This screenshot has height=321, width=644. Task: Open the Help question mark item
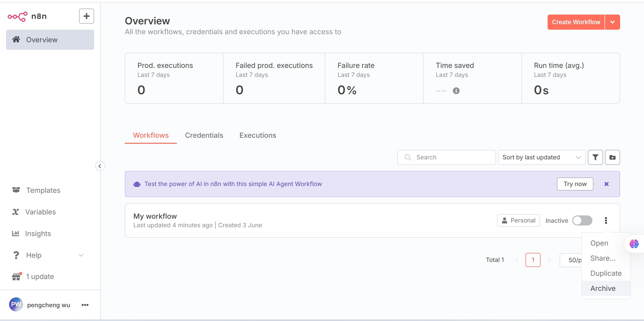point(16,255)
